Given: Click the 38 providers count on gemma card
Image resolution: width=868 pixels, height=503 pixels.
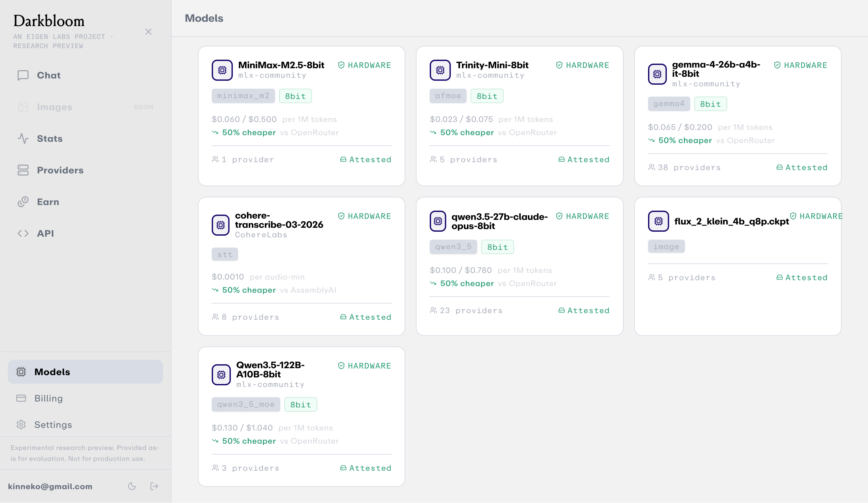Looking at the screenshot, I should pos(684,168).
